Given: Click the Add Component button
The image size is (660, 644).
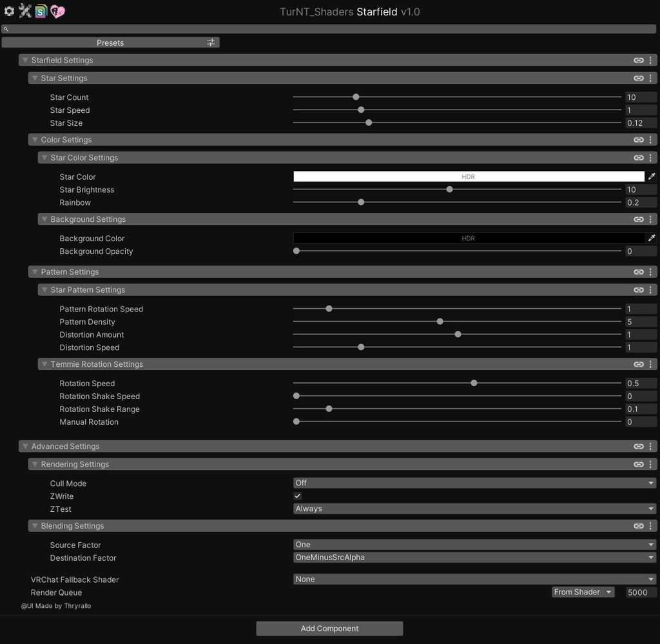Looking at the screenshot, I should 329,628.
